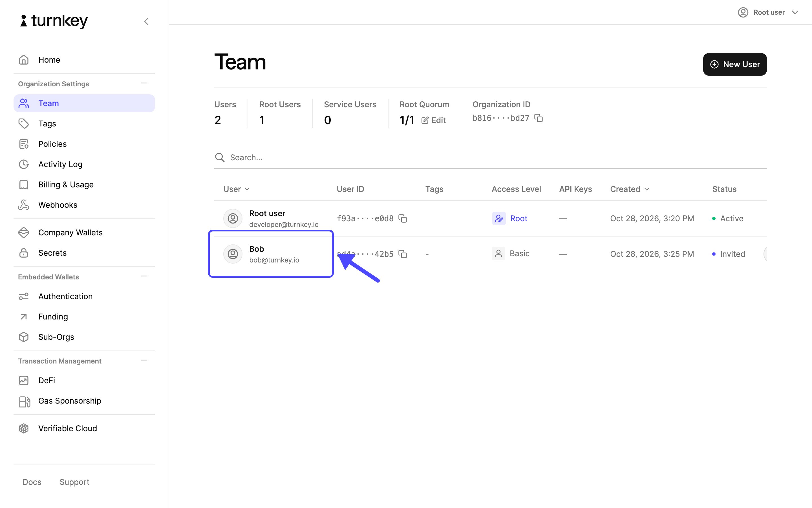The width and height of the screenshot is (812, 508).
Task: Open the Docs link
Action: tap(32, 482)
